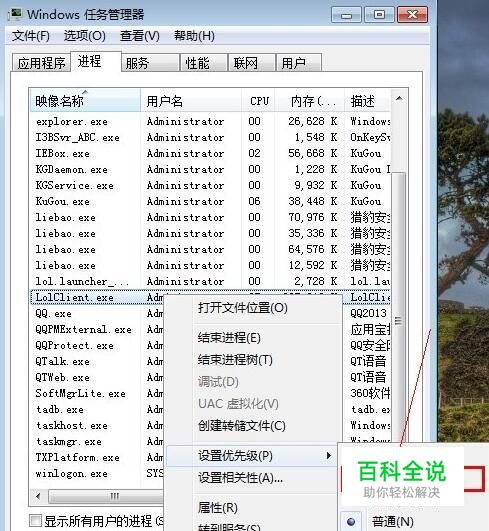Screen dimensions: 489x531
Task: Switch to the 用户 tab
Action: coord(299,63)
